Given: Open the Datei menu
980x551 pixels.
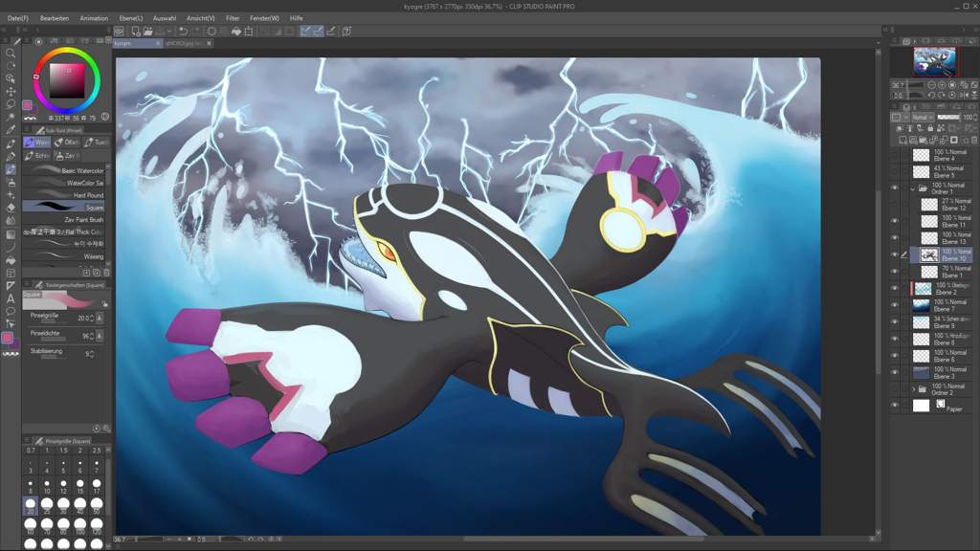Looking at the screenshot, I should point(18,18).
